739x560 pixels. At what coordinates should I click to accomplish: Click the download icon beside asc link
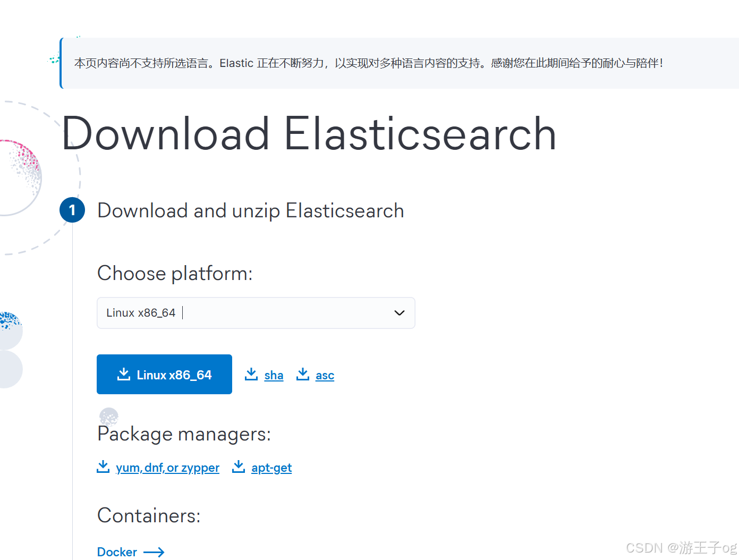point(303,374)
